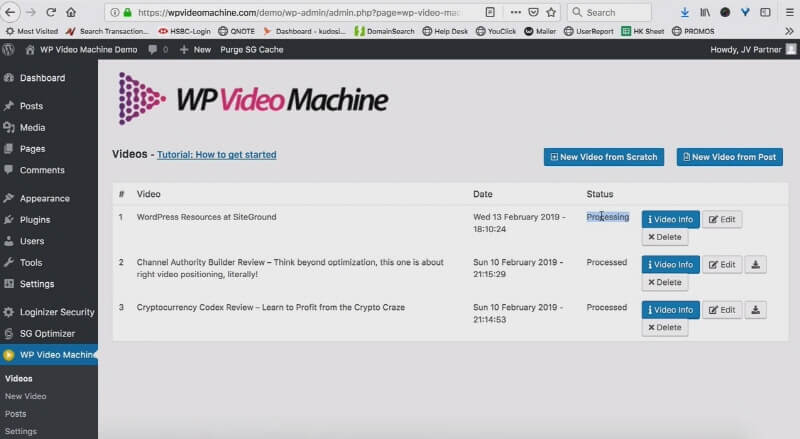This screenshot has width=800, height=439.
Task: Save page to Pocket icon
Action: tap(533, 12)
